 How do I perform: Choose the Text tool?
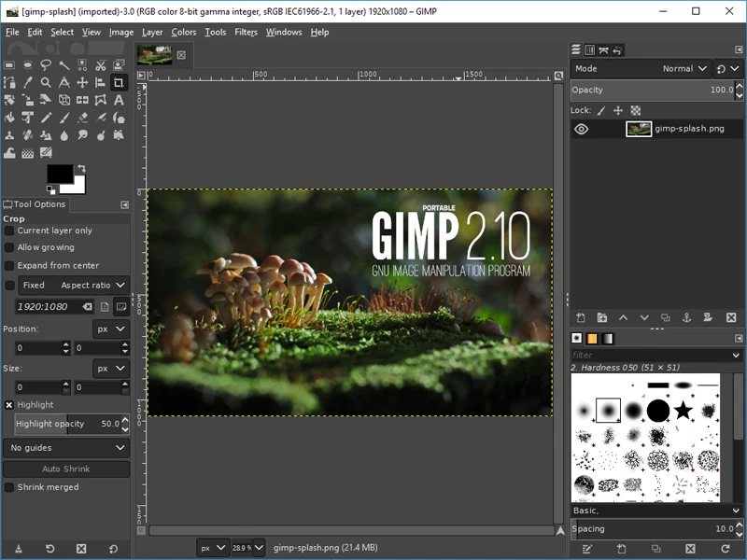[x=119, y=98]
